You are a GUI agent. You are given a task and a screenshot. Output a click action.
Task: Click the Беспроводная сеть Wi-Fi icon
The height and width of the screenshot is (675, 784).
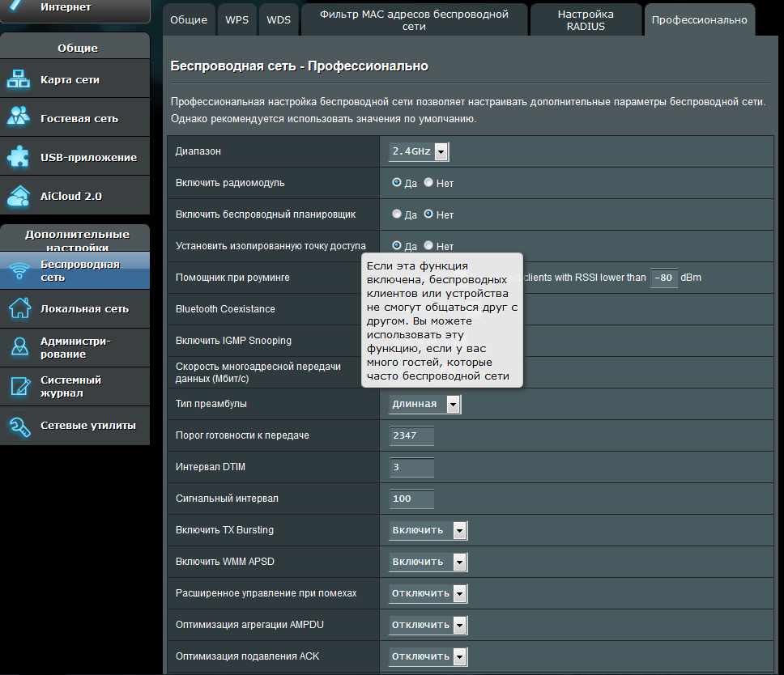pyautogui.click(x=19, y=270)
